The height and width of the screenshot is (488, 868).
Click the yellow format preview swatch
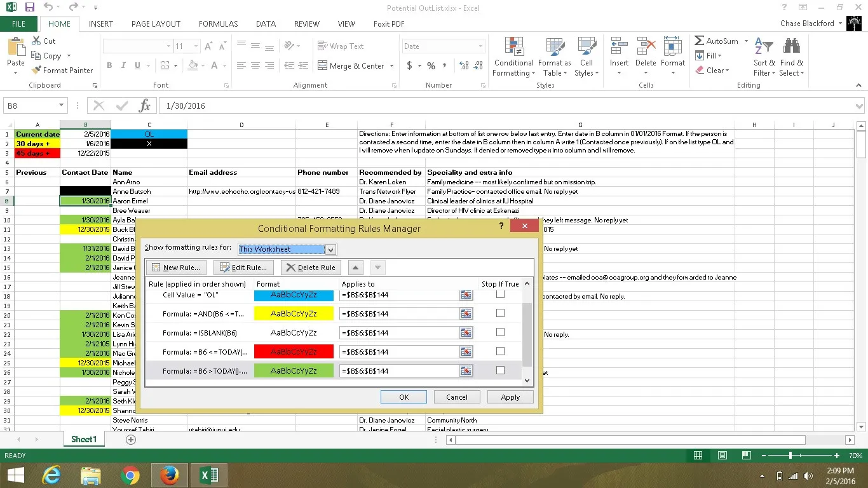pyautogui.click(x=294, y=313)
